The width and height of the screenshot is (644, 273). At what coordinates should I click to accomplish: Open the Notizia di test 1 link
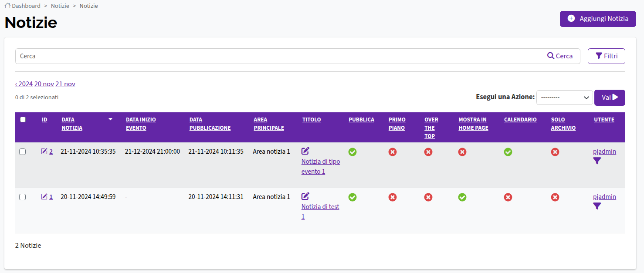click(x=320, y=212)
